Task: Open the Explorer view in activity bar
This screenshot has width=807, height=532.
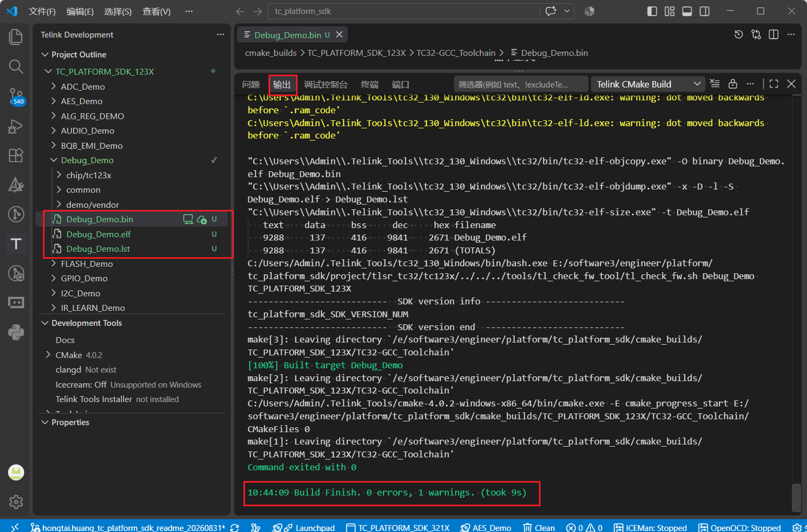Action: (x=16, y=37)
